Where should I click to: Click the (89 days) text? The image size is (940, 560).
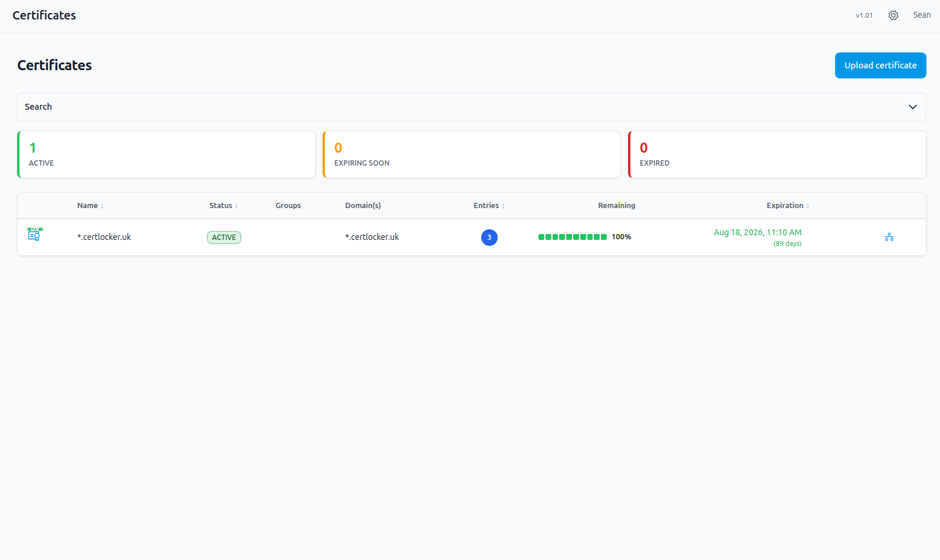787,243
